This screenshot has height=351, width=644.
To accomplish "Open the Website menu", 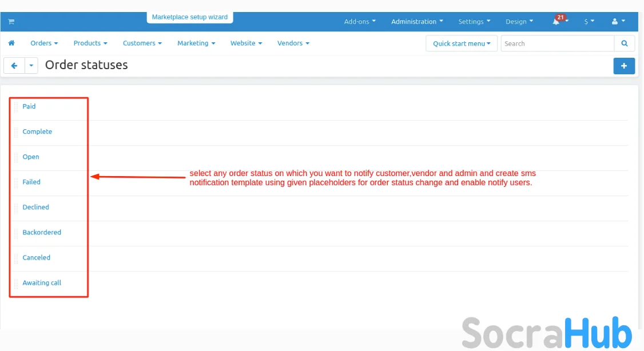I will (x=246, y=43).
